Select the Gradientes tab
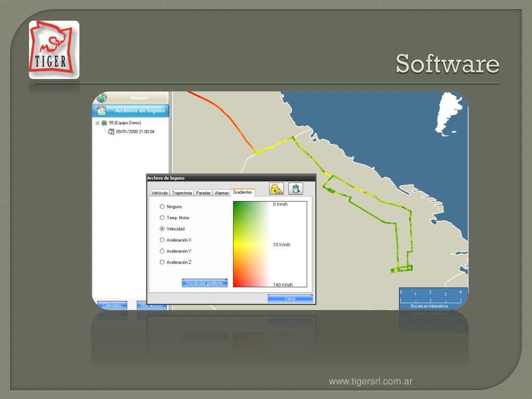The width and height of the screenshot is (532, 399). (243, 192)
